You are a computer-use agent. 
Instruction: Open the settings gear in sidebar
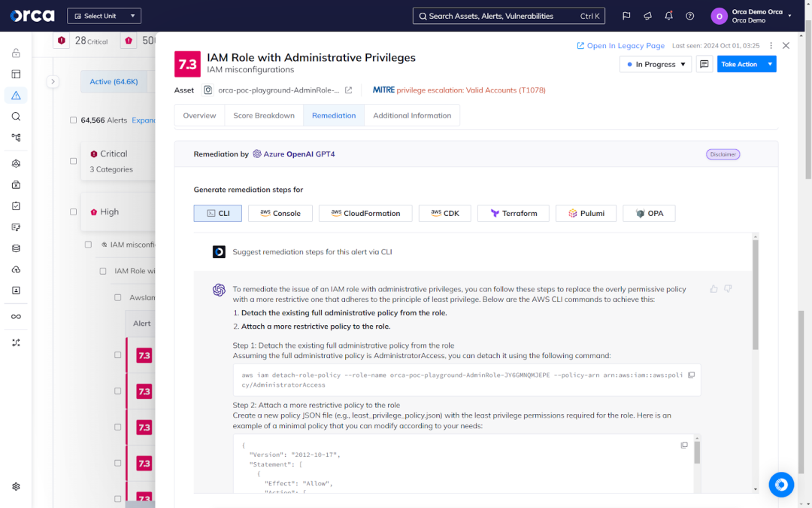16,487
